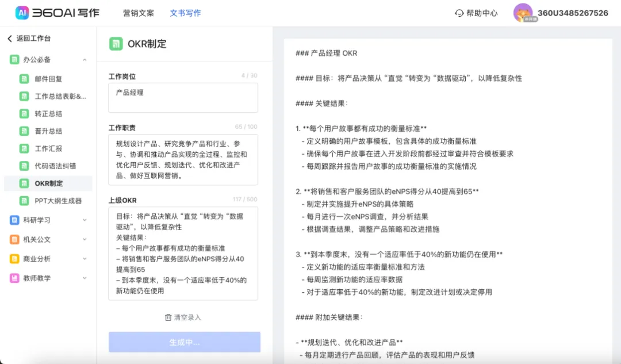Select the 文书写作 tab
Viewport: 621px width, 364px height.
click(x=185, y=12)
